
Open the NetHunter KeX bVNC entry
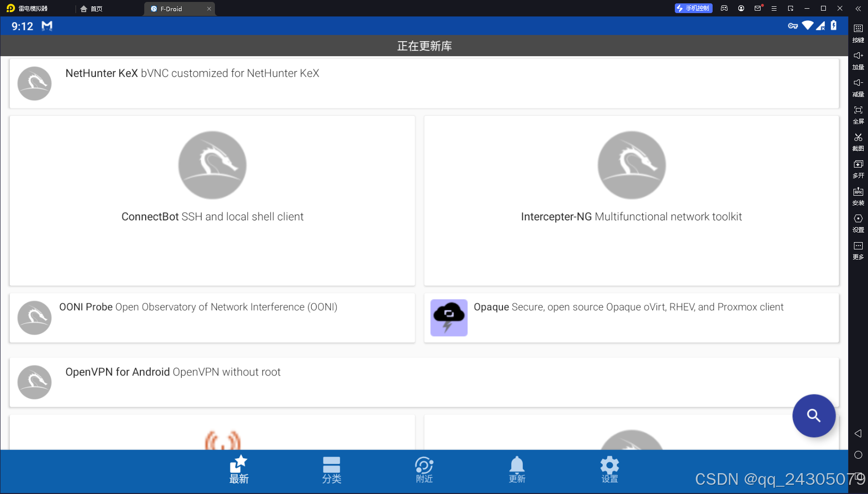click(424, 83)
